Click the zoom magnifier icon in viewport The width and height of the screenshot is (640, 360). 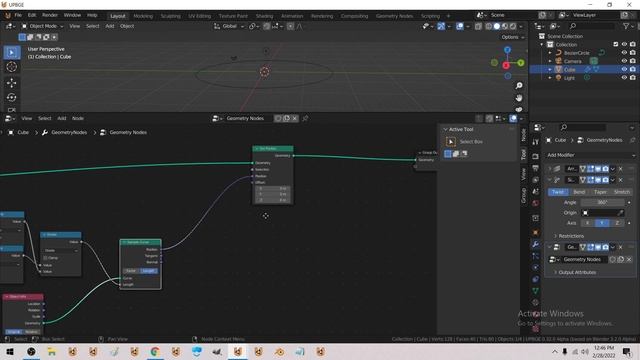click(519, 86)
